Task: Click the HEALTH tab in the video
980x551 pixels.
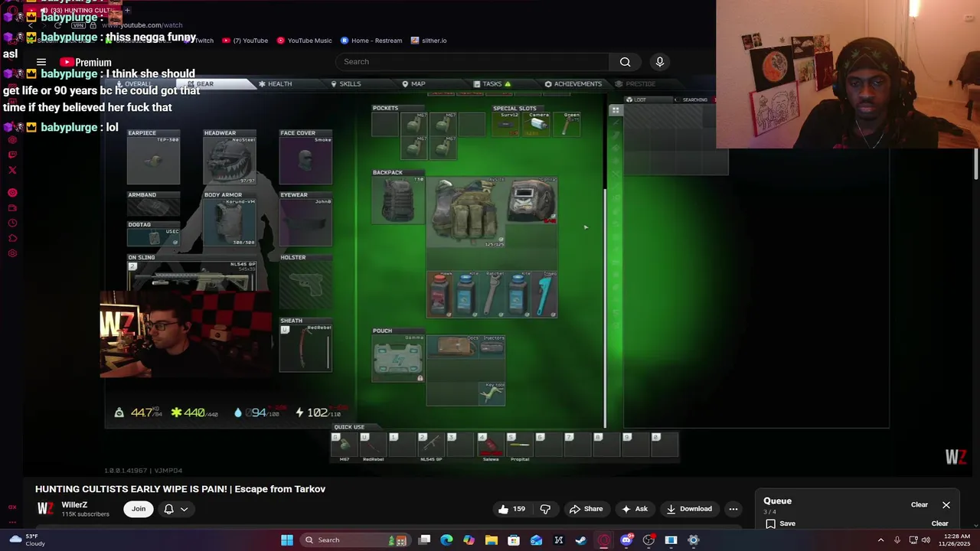Action: [x=275, y=83]
